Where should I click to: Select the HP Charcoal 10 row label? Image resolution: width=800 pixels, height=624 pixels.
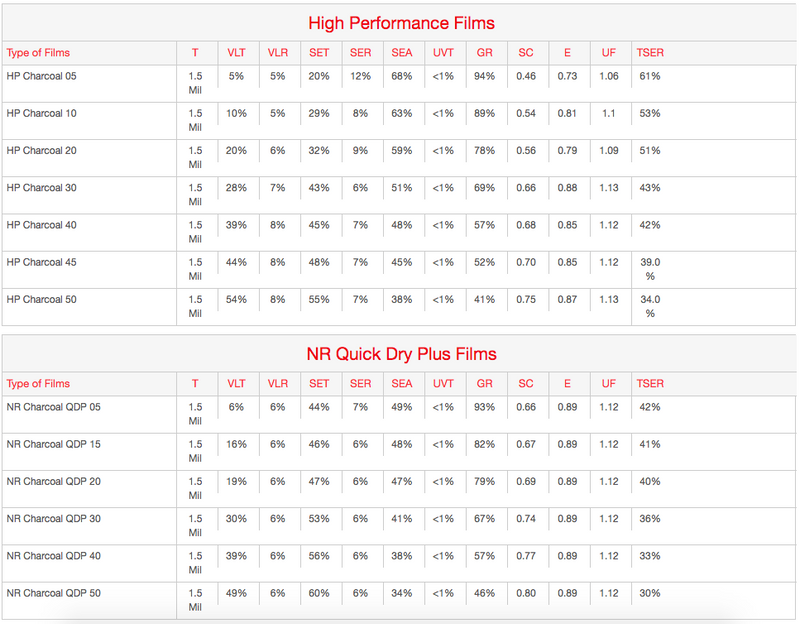41,113
